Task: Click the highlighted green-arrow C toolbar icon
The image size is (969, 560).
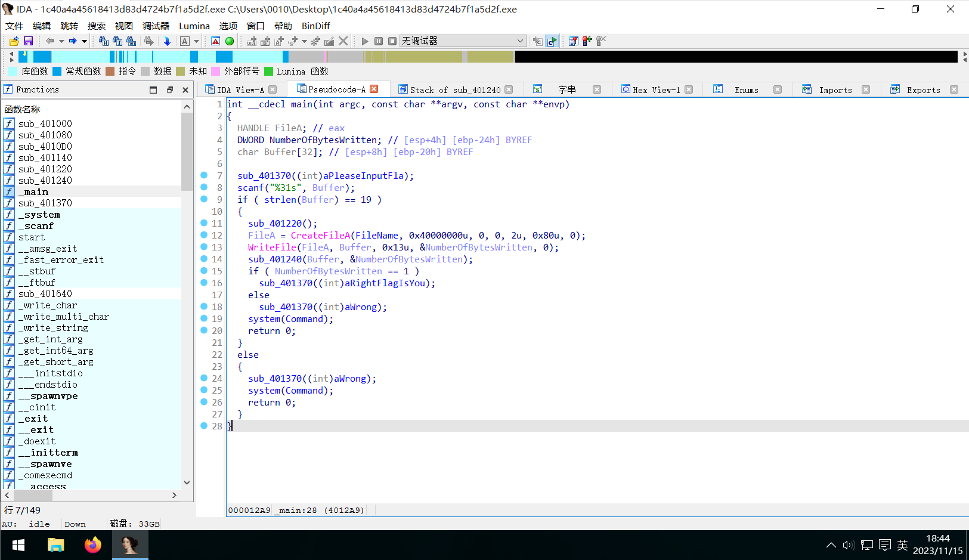Action: (552, 41)
